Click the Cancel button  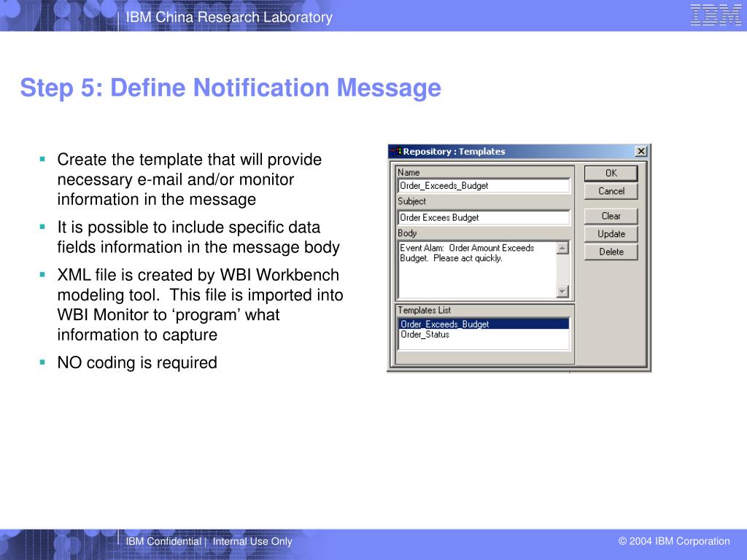(611, 192)
